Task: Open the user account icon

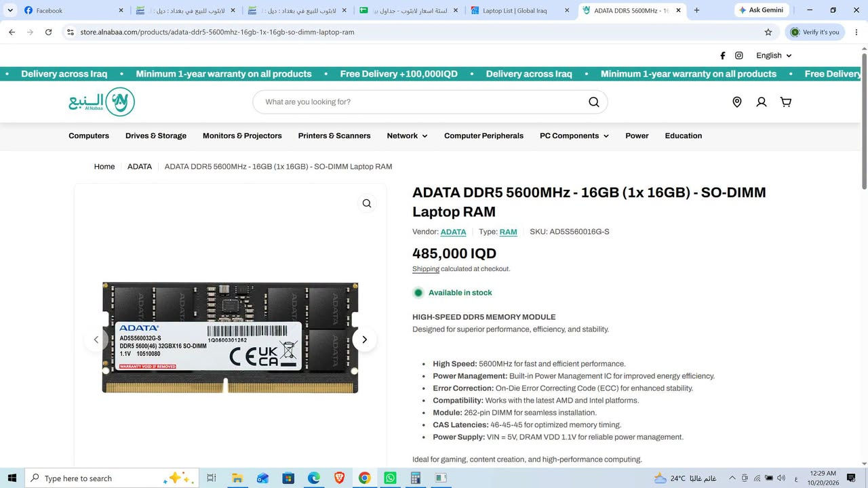Action: coord(762,102)
